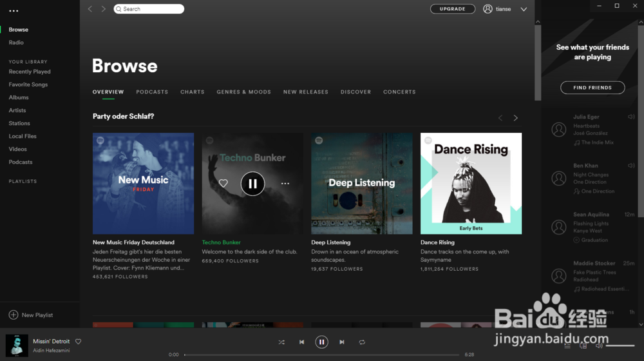Go back with the left navigation arrow

point(90,8)
